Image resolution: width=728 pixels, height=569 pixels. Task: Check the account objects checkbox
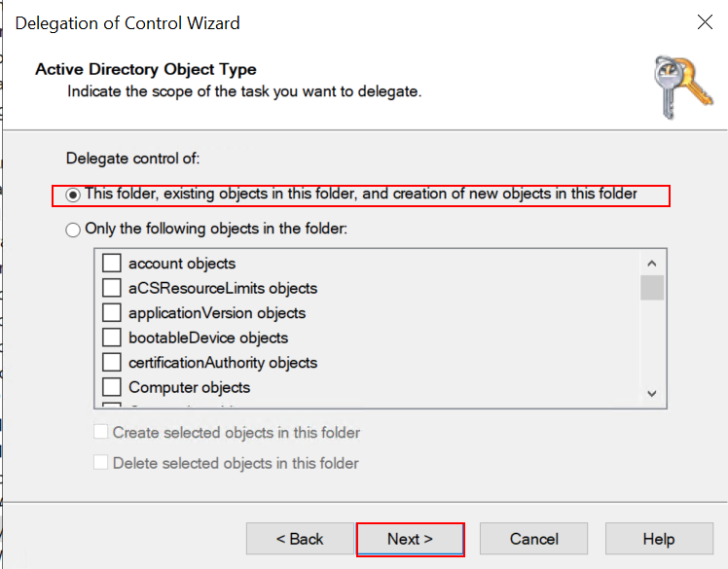(x=112, y=264)
